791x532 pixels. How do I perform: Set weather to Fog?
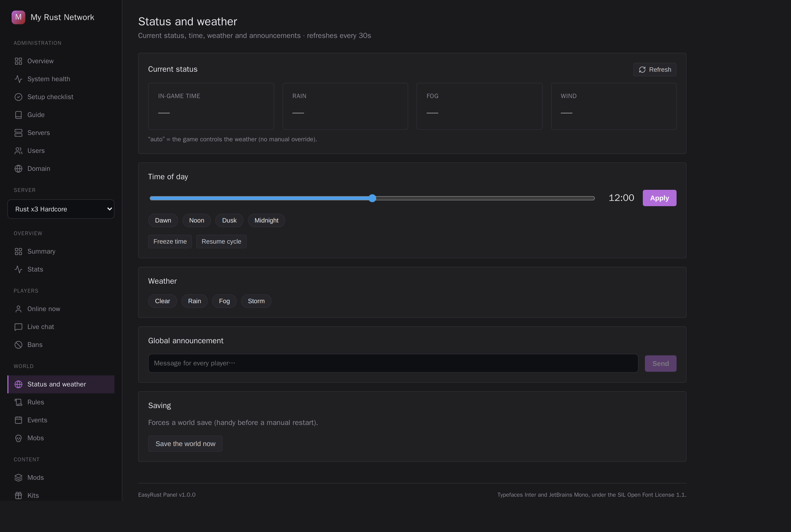point(224,301)
